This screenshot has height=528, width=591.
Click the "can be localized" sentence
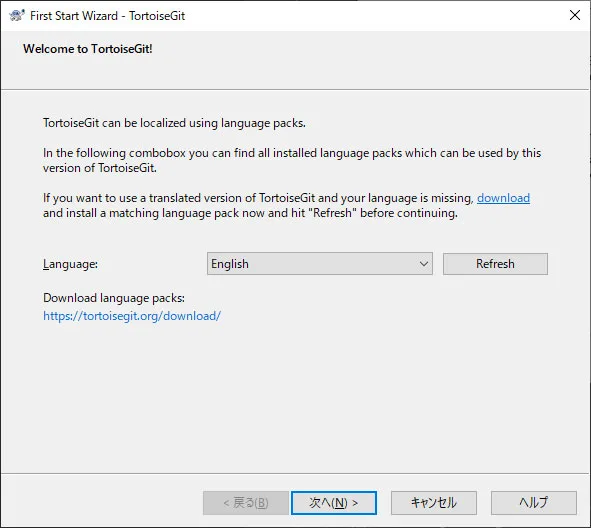174,123
